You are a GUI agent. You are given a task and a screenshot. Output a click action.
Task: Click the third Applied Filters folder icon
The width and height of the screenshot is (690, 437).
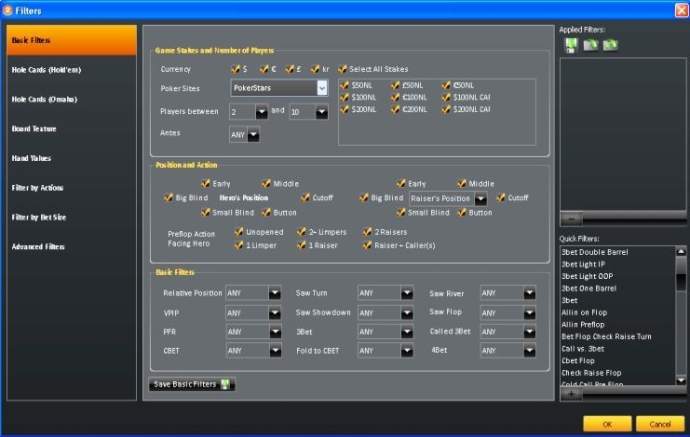pyautogui.click(x=609, y=45)
